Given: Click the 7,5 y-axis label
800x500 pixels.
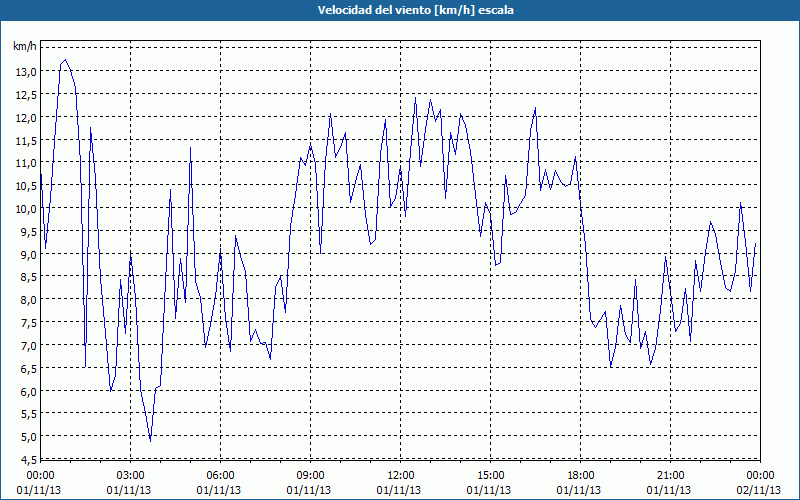Looking at the screenshot, I should pos(29,322).
